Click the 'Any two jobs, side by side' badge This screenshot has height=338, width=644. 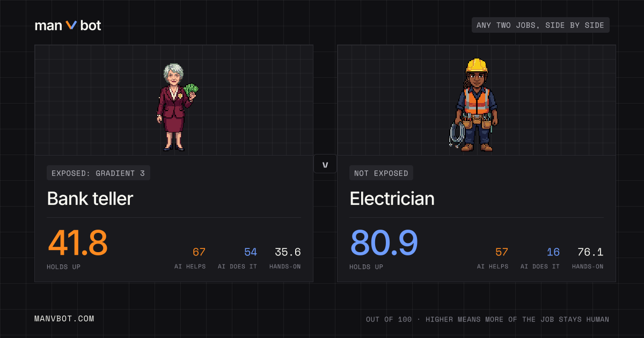click(x=540, y=25)
